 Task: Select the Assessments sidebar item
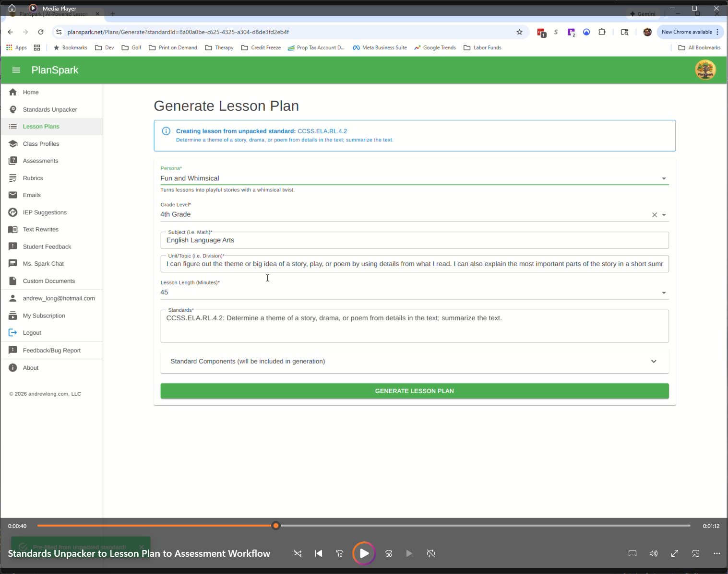click(39, 161)
